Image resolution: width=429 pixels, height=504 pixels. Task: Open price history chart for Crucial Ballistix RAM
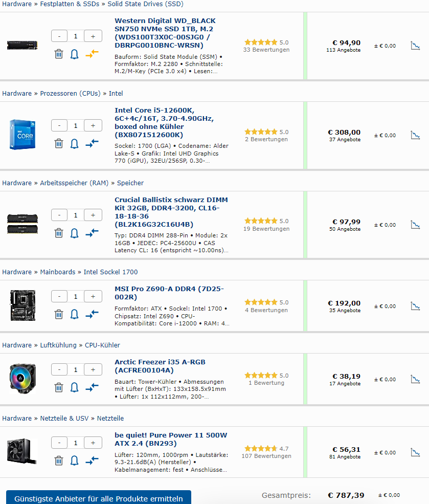point(416,225)
